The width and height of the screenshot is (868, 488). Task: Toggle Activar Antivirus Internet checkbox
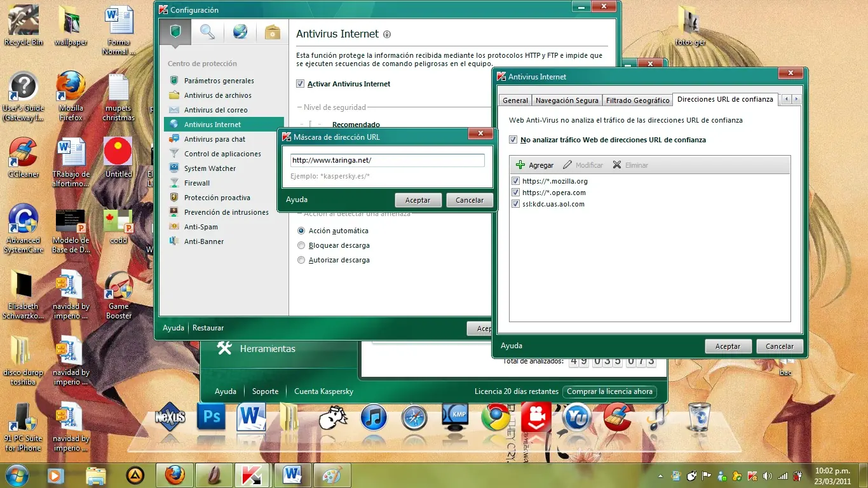coord(301,84)
